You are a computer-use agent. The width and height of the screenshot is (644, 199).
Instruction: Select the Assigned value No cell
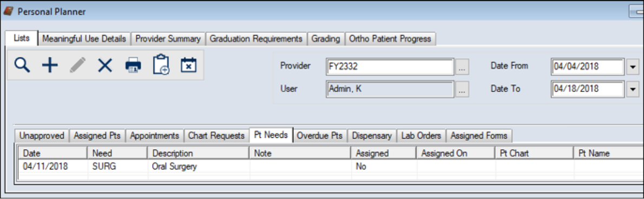384,167
